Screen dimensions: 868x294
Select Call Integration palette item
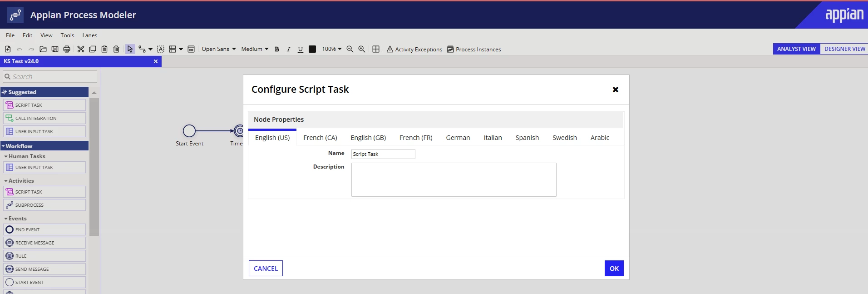click(x=44, y=118)
